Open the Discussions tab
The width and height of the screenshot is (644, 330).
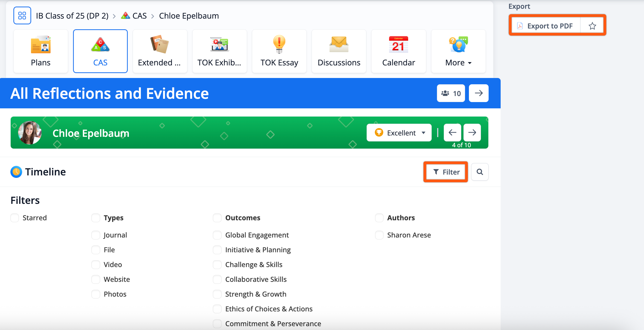[339, 51]
